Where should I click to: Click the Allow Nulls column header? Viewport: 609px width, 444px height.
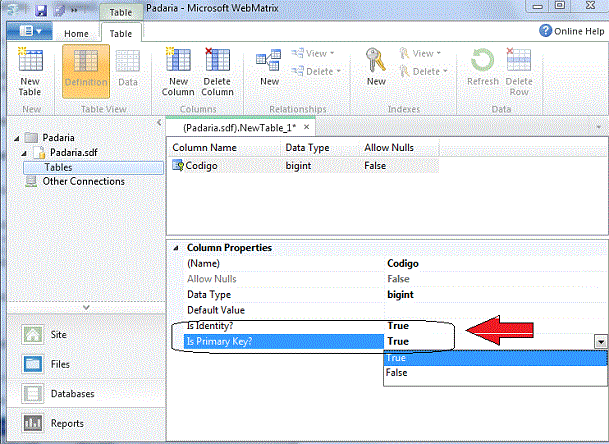tap(399, 148)
